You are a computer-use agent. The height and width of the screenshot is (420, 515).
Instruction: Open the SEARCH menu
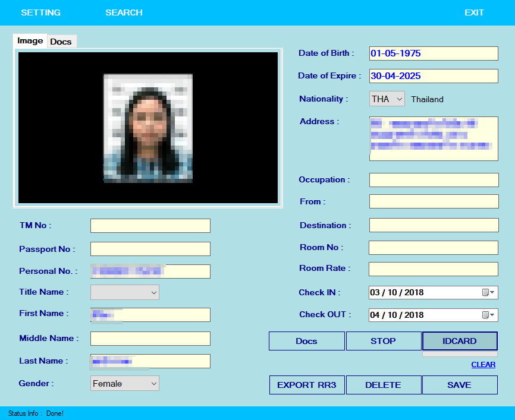(x=124, y=12)
